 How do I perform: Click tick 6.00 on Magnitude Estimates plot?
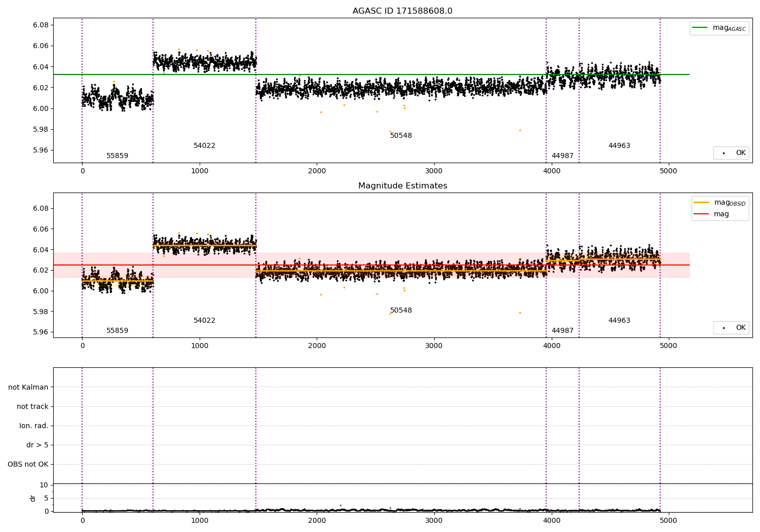[41, 291]
